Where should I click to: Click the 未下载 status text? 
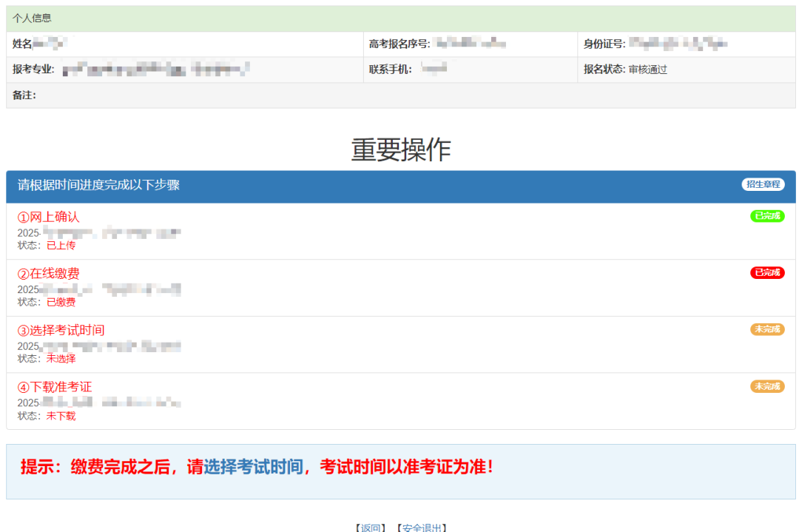click(x=61, y=416)
